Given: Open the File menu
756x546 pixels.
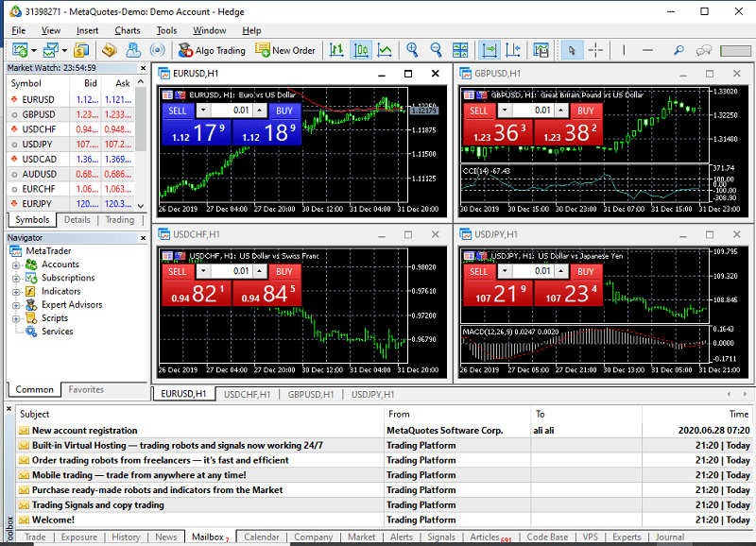Looking at the screenshot, I should click(18, 30).
